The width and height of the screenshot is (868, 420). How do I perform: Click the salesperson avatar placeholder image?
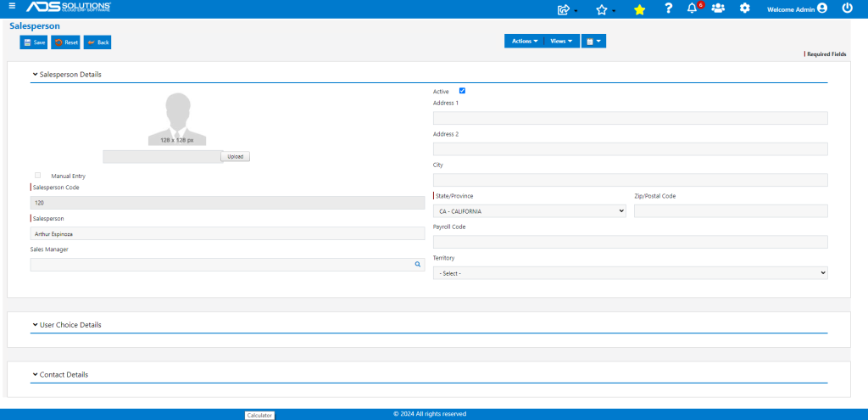click(177, 119)
